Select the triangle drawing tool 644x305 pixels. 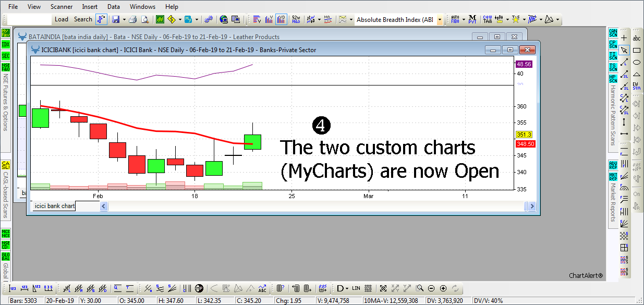tap(637, 74)
